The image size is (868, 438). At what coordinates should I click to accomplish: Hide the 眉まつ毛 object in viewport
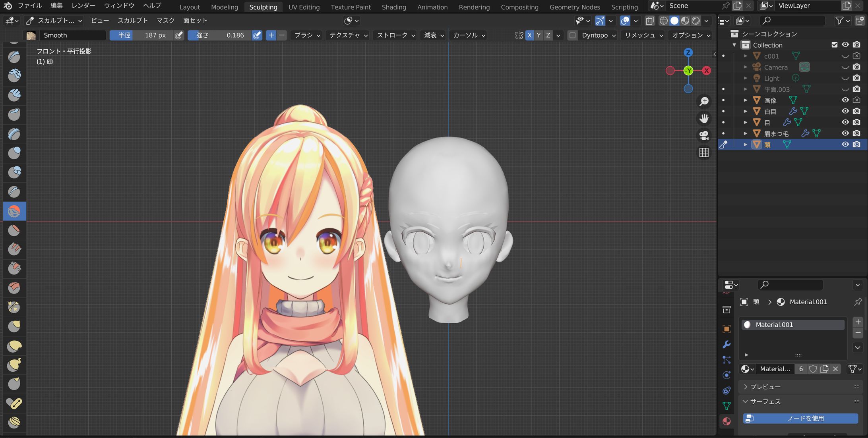coord(845,133)
